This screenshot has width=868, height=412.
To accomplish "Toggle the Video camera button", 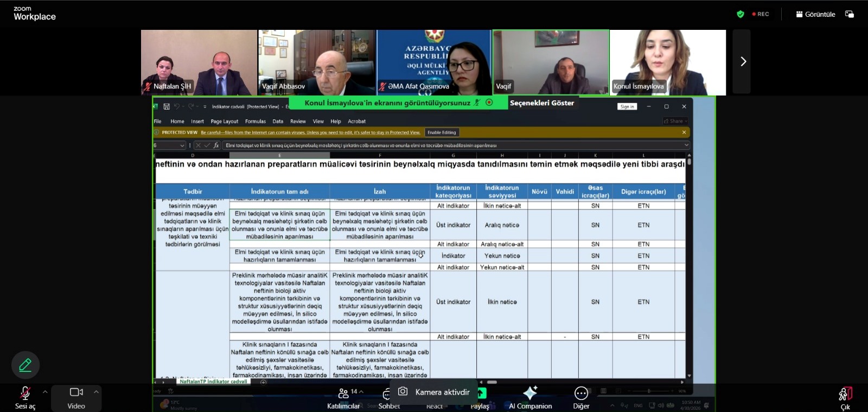I will 76,398.
